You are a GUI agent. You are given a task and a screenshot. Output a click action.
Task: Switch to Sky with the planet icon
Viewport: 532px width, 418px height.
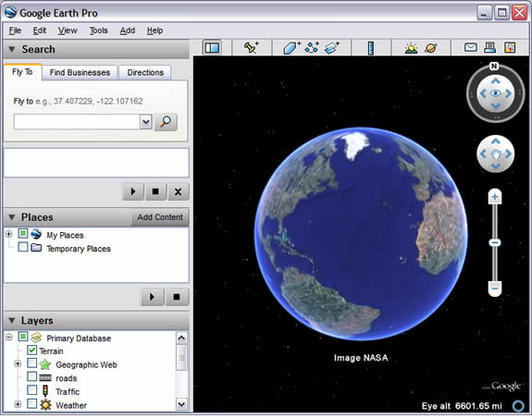[x=431, y=48]
